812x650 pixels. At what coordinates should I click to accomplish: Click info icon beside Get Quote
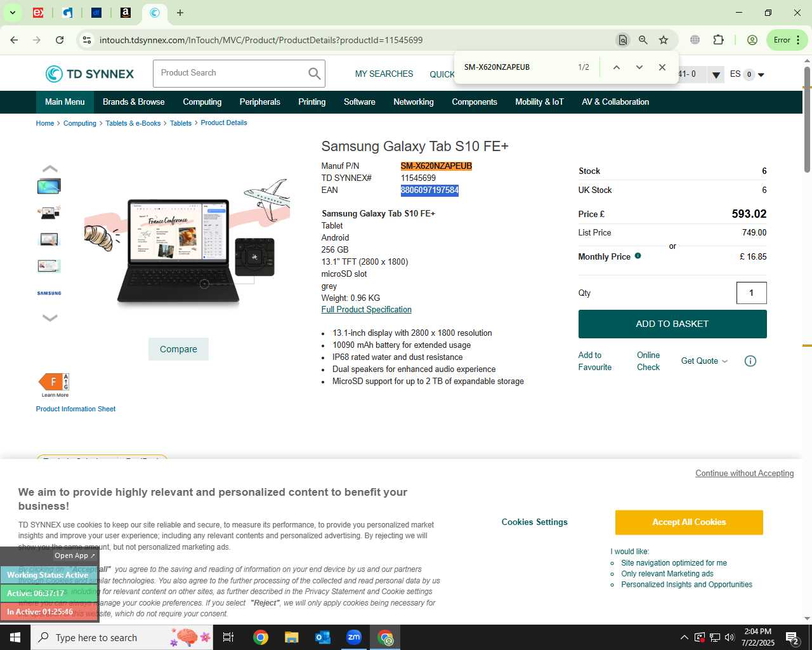[x=750, y=361]
